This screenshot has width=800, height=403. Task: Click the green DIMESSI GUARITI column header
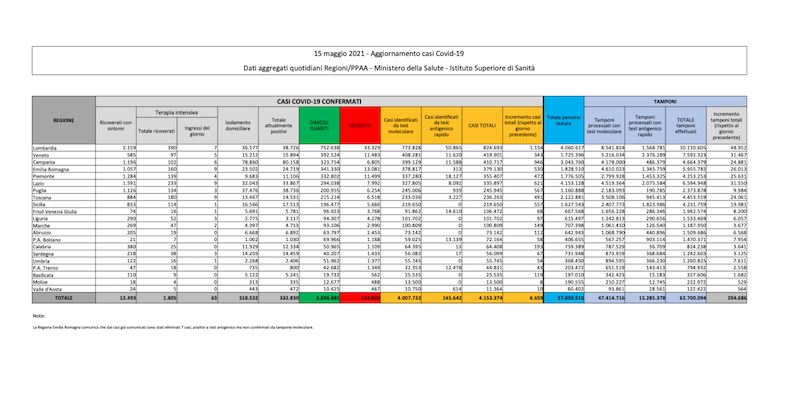(x=318, y=125)
